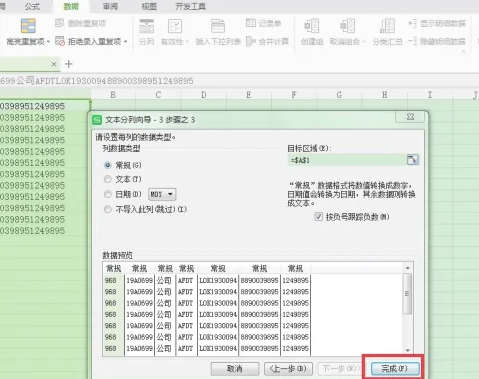The image size is (479, 379).
Task: Expand the 有效性 dropdown arrow
Action: [187, 42]
